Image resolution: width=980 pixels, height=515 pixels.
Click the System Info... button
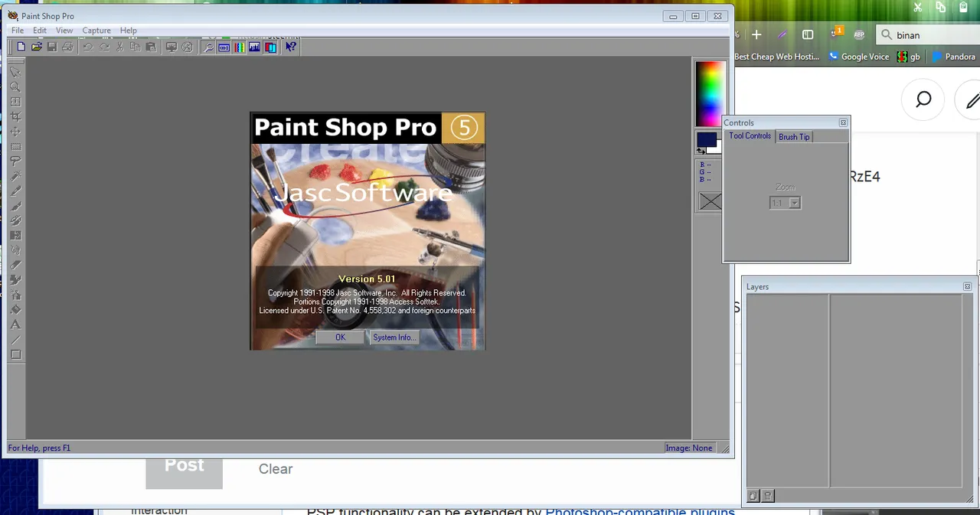[x=394, y=337]
